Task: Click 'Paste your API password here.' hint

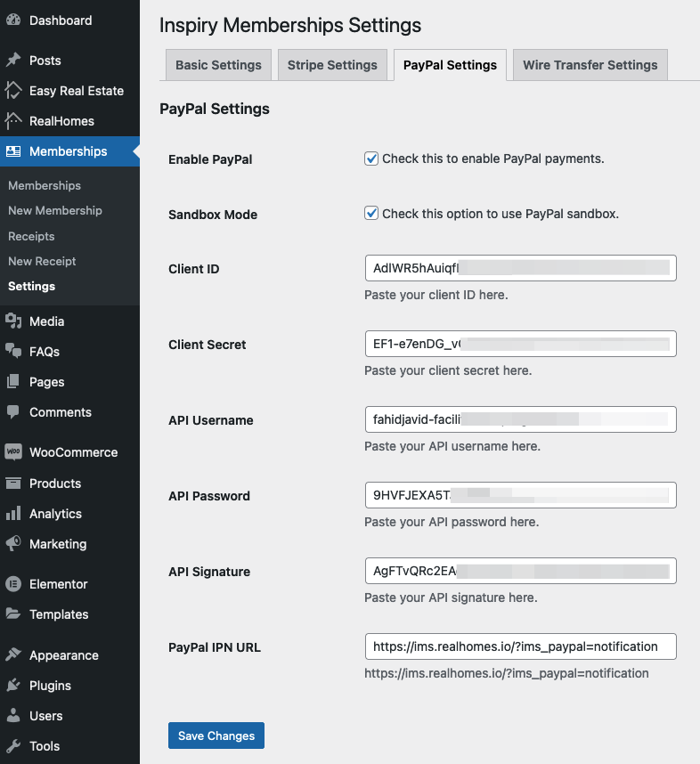Action: point(452,522)
